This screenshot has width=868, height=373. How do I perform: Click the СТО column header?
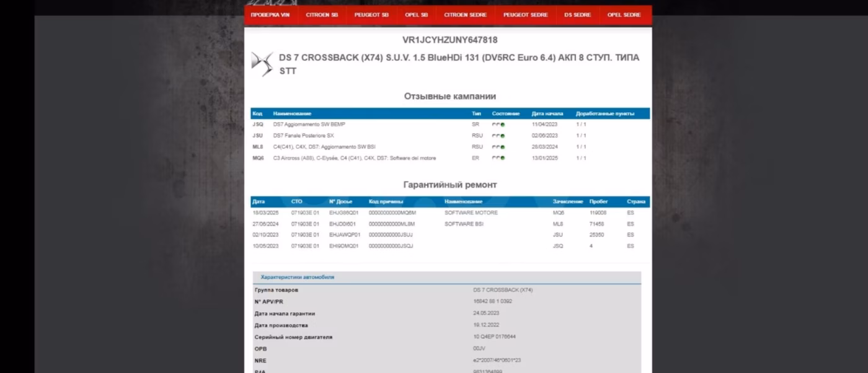[297, 201]
